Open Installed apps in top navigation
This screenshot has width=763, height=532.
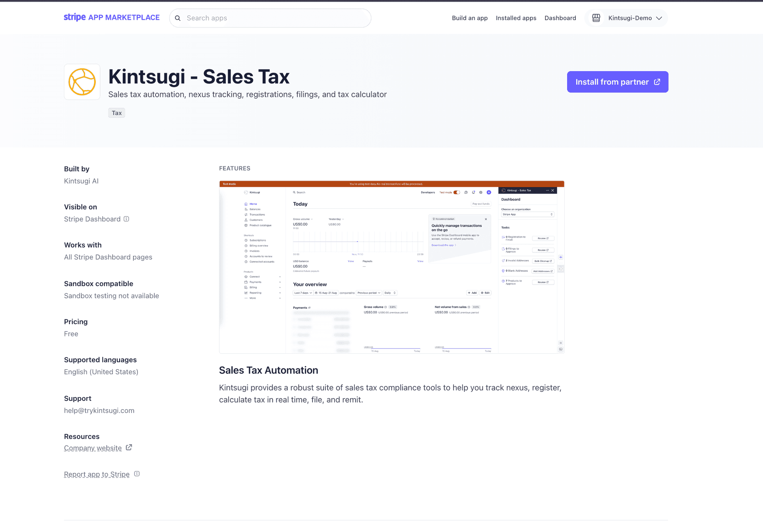[x=516, y=18]
